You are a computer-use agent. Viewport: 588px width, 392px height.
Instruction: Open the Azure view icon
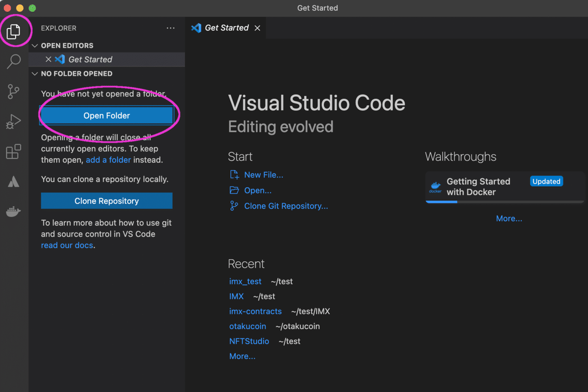pos(13,182)
